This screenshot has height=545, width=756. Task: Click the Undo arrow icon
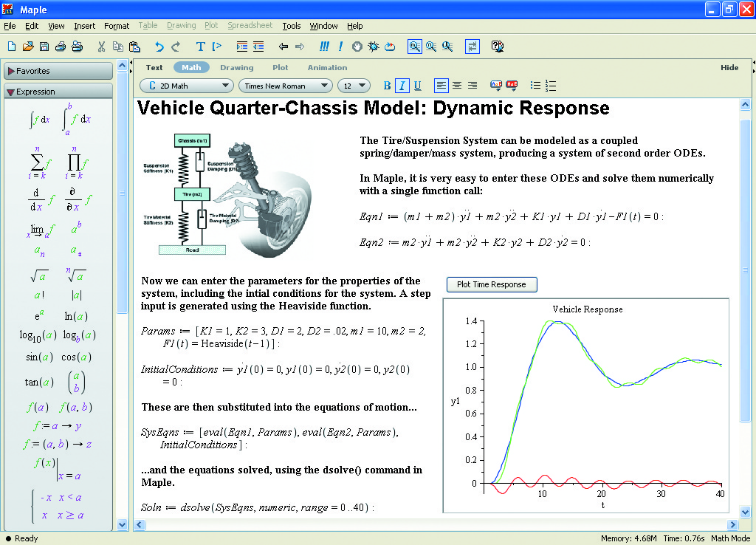point(159,47)
